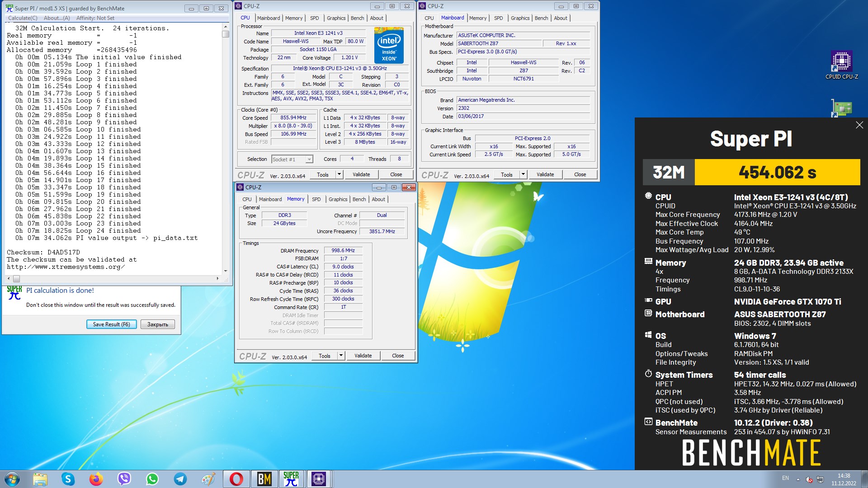Image resolution: width=868 pixels, height=488 pixels.
Task: Show hidden tray icons arrow
Action: click(x=798, y=479)
